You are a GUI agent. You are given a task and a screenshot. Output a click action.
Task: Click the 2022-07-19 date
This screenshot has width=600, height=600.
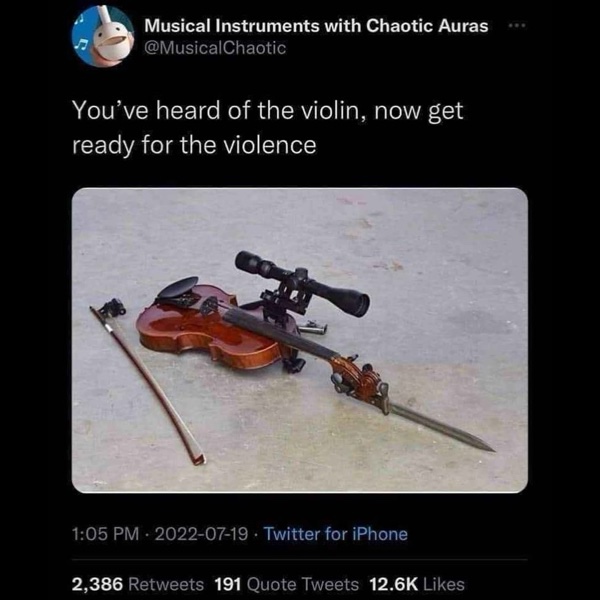201,534
